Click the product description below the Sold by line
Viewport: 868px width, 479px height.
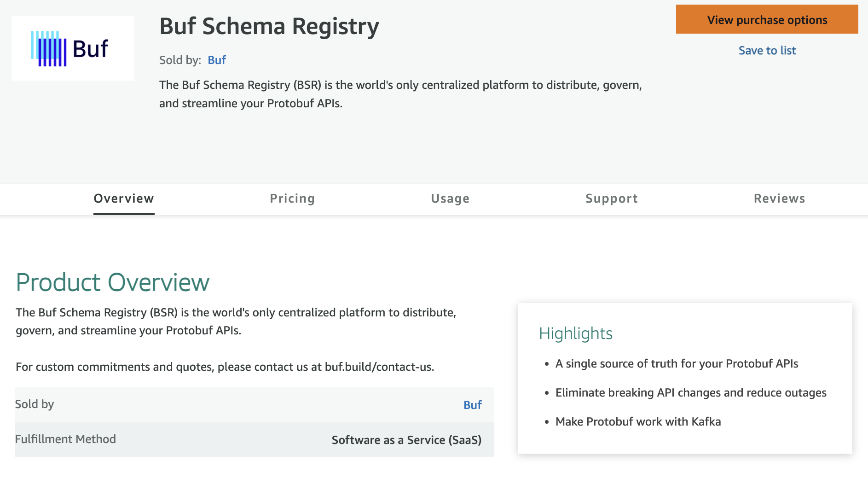(400, 94)
